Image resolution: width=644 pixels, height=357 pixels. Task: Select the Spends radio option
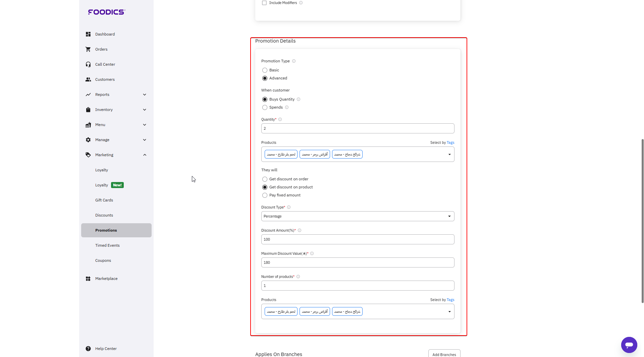[x=265, y=108]
